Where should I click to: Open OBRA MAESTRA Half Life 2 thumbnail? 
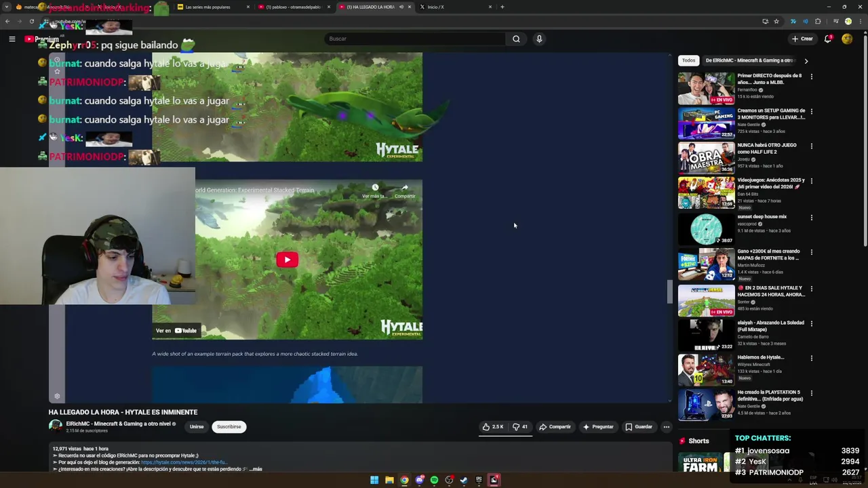[706, 158]
